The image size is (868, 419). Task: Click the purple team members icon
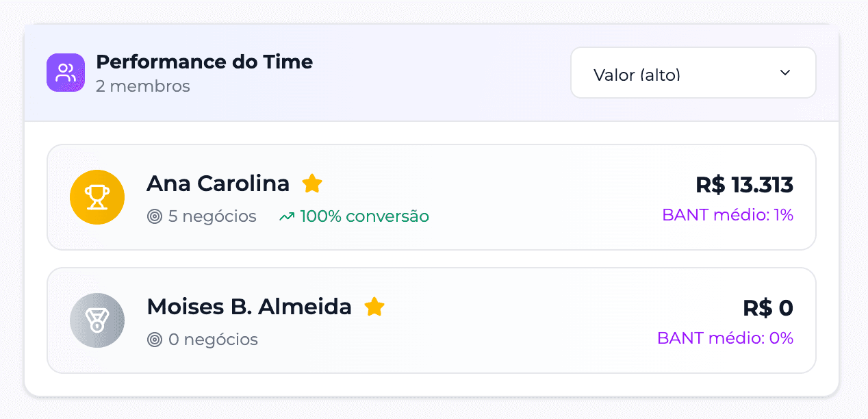click(x=65, y=72)
